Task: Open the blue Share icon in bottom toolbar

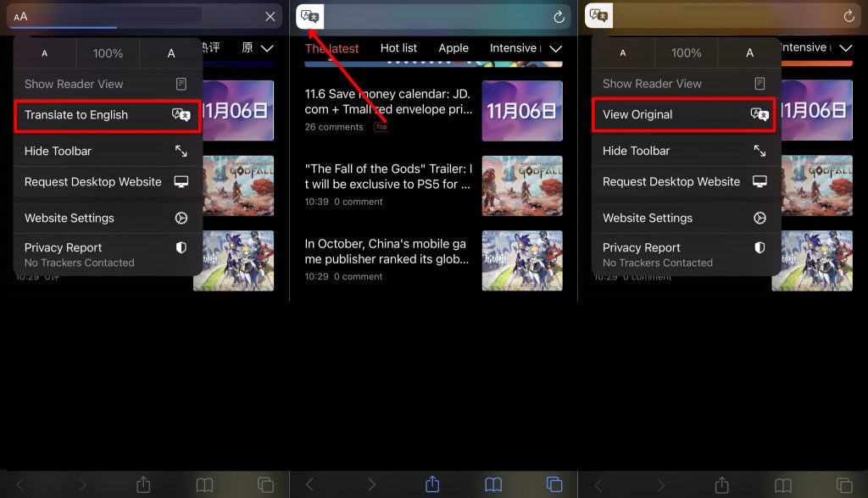Action: tap(432, 484)
